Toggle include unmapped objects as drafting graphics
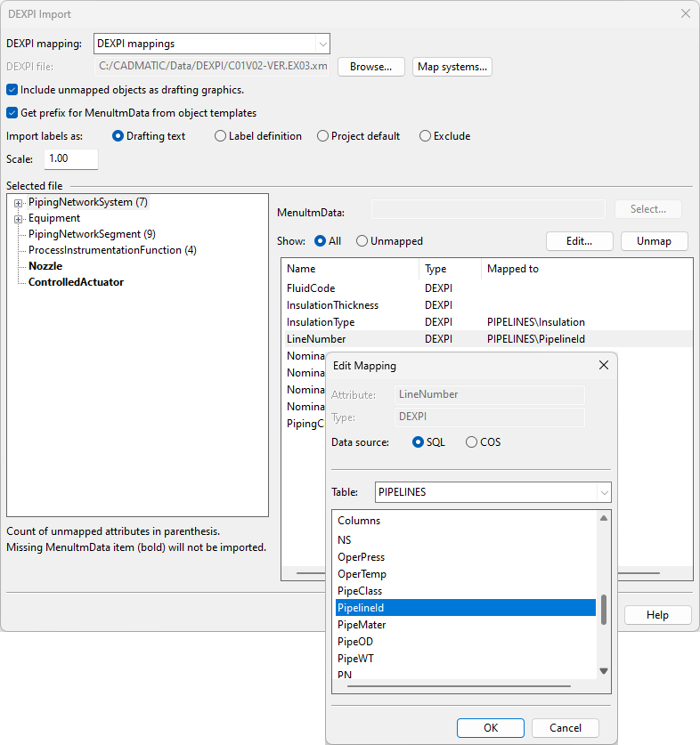The height and width of the screenshot is (745, 700). (x=12, y=90)
